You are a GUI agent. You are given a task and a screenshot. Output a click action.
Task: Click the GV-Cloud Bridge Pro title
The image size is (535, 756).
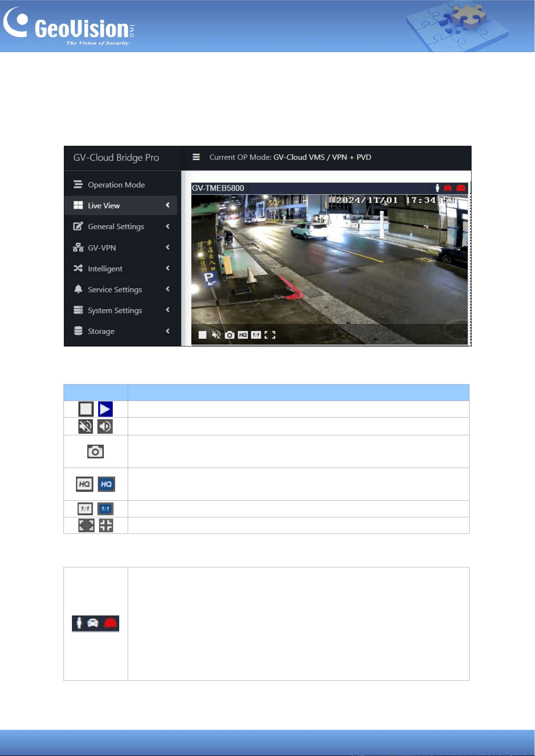pos(116,157)
